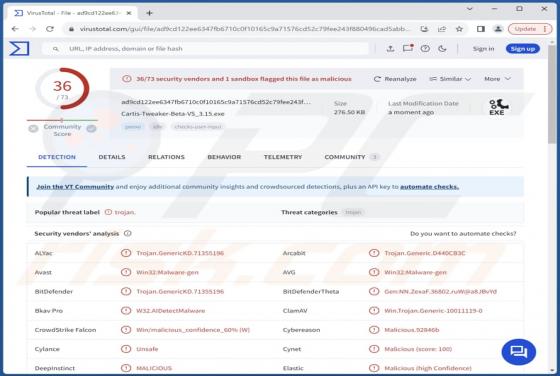The height and width of the screenshot is (376, 560).
Task: Switch to the RELATIONS tab
Action: click(166, 157)
